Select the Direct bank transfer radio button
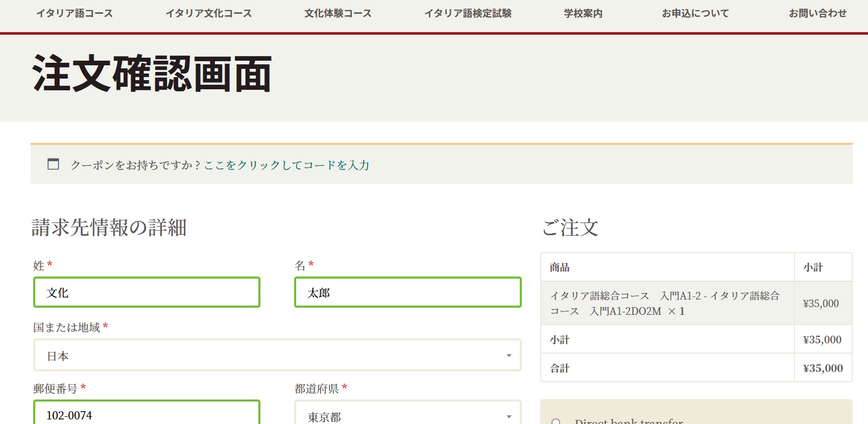 pos(556,421)
